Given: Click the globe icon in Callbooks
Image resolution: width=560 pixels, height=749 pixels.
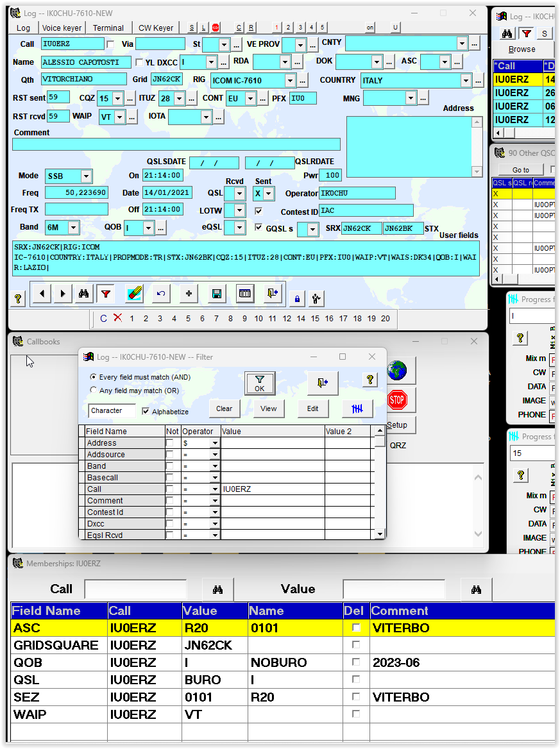Looking at the screenshot, I should tap(397, 371).
